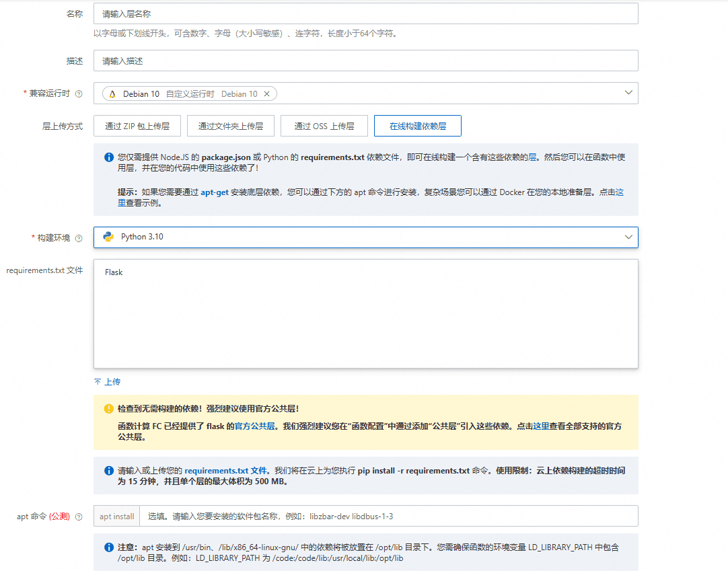Click the yellow warning icon
Viewport: 728px width, 573px height.
108,409
